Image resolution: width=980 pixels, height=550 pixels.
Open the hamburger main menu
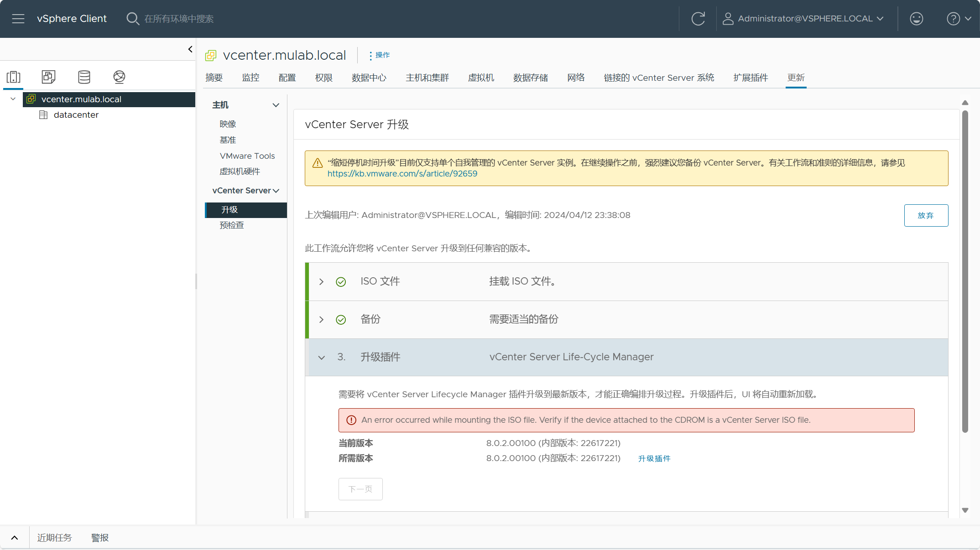[x=18, y=19]
